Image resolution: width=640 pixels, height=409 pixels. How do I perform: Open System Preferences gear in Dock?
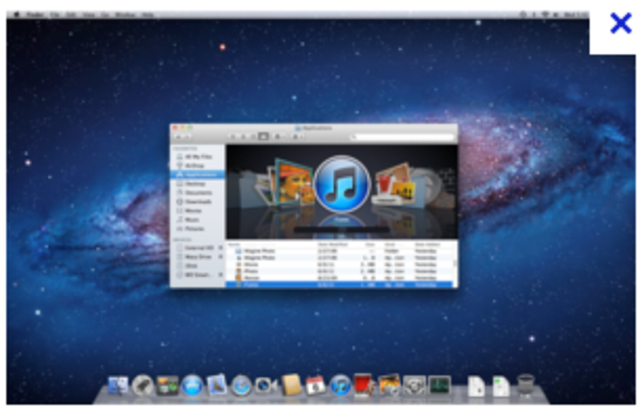coord(414,385)
